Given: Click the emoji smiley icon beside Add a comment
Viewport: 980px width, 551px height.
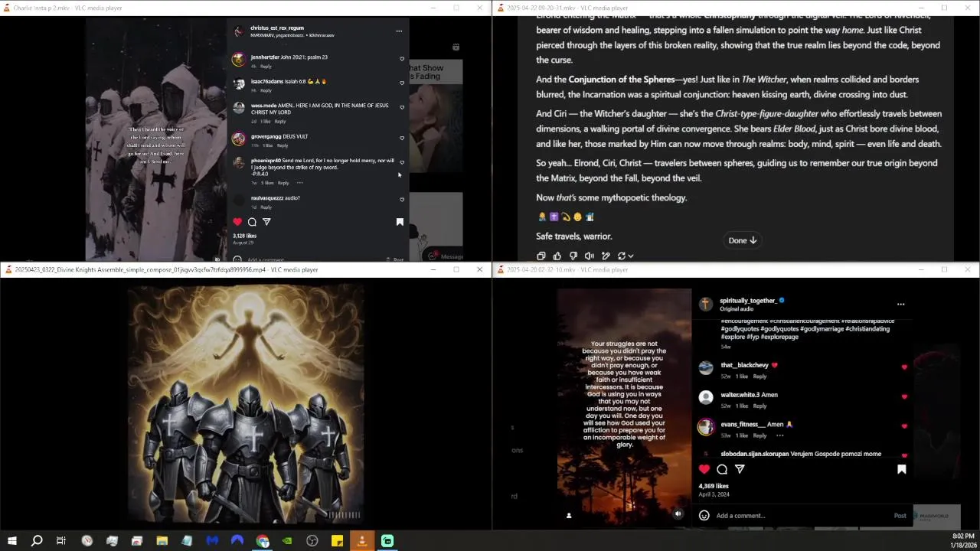Looking at the screenshot, I should click(704, 515).
